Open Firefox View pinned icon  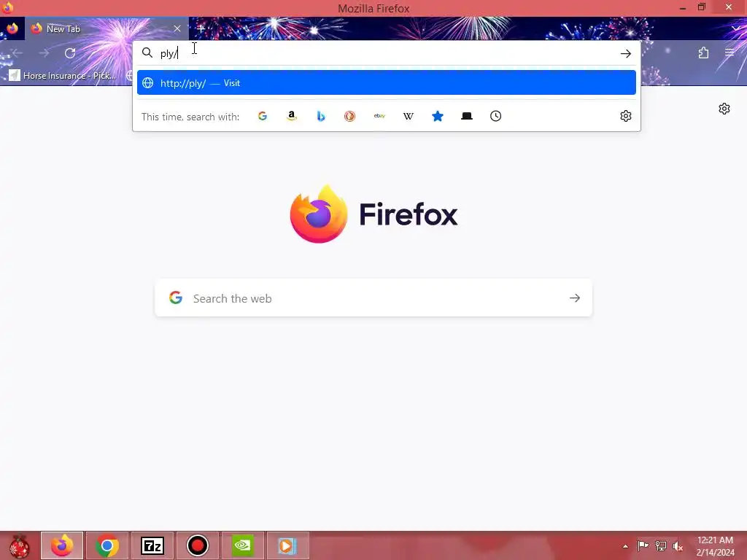pyautogui.click(x=12, y=28)
